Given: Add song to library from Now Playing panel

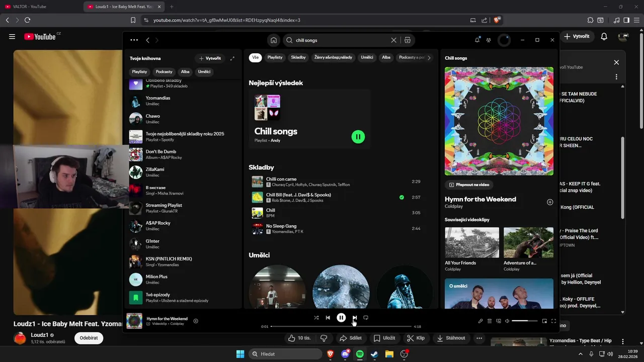Looking at the screenshot, I should tap(550, 202).
